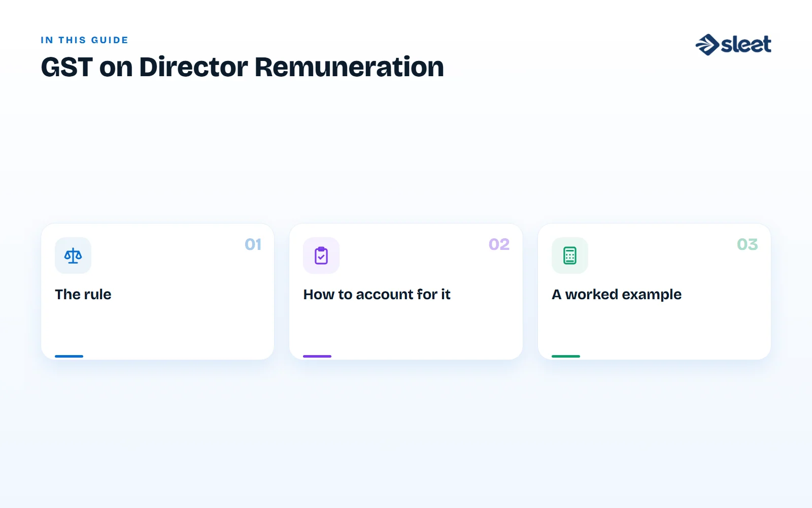Click the balance scales icon
Screen dimensions: 812x508
click(x=73, y=256)
